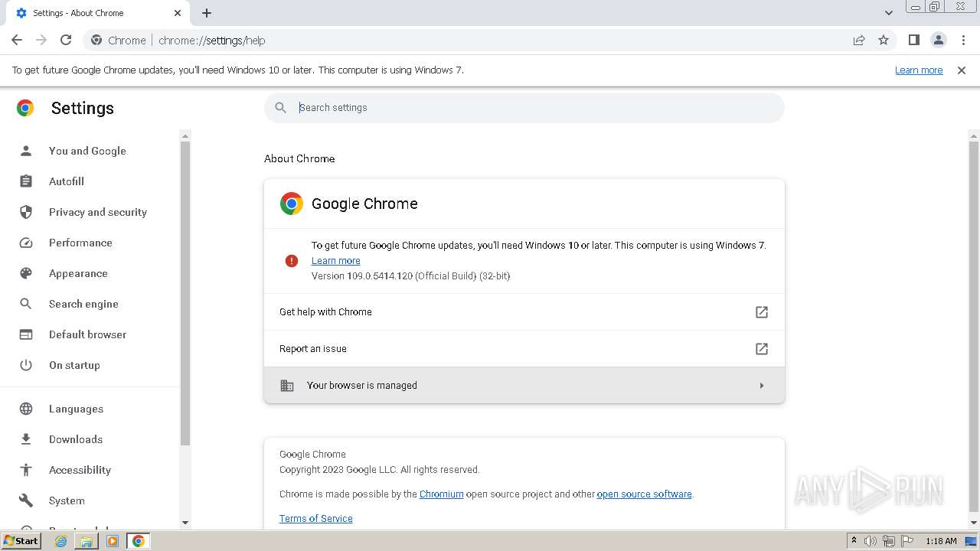The height and width of the screenshot is (551, 980).
Task: Close the Settings - About Chrome tab
Action: click(x=178, y=13)
